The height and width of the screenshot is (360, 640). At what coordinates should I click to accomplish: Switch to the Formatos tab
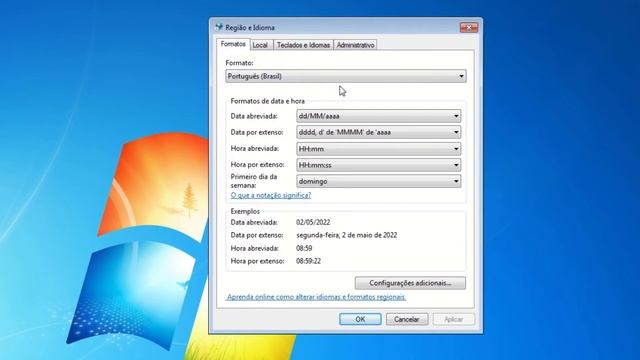pos(233,44)
